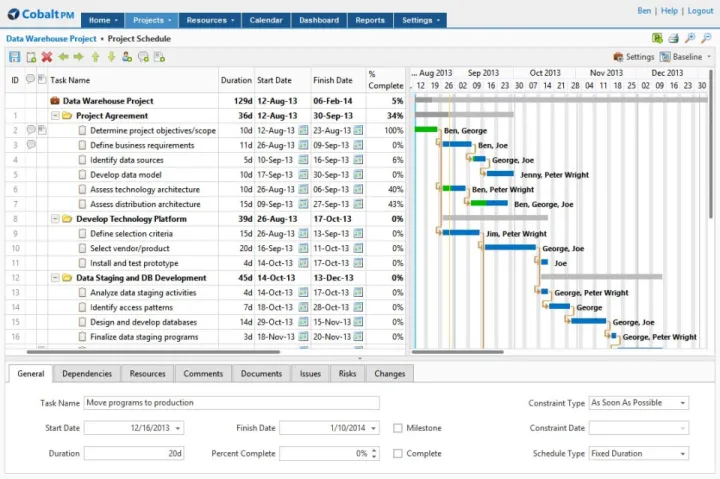Click the task grid horizontal scrollbar
The width and height of the screenshot is (720, 479).
click(x=153, y=352)
